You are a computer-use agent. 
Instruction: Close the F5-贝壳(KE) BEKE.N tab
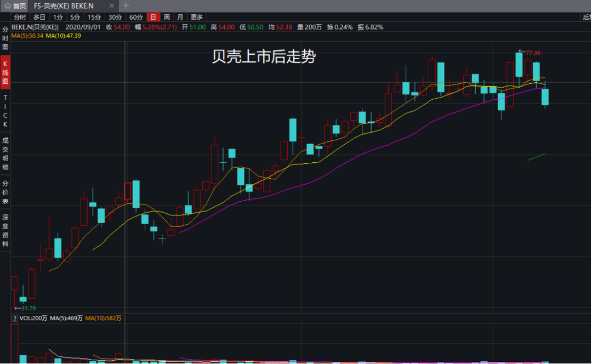point(111,5)
